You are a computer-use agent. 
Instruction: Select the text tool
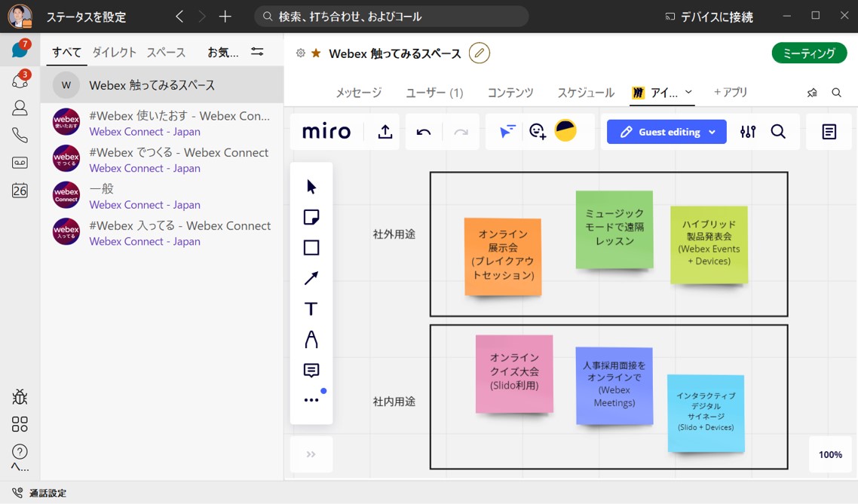tap(311, 308)
